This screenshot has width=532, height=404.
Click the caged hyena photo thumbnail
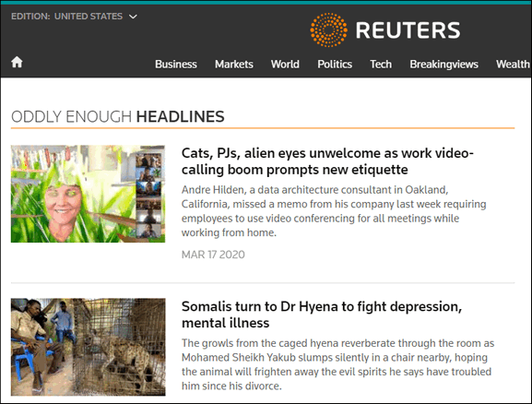point(88,347)
